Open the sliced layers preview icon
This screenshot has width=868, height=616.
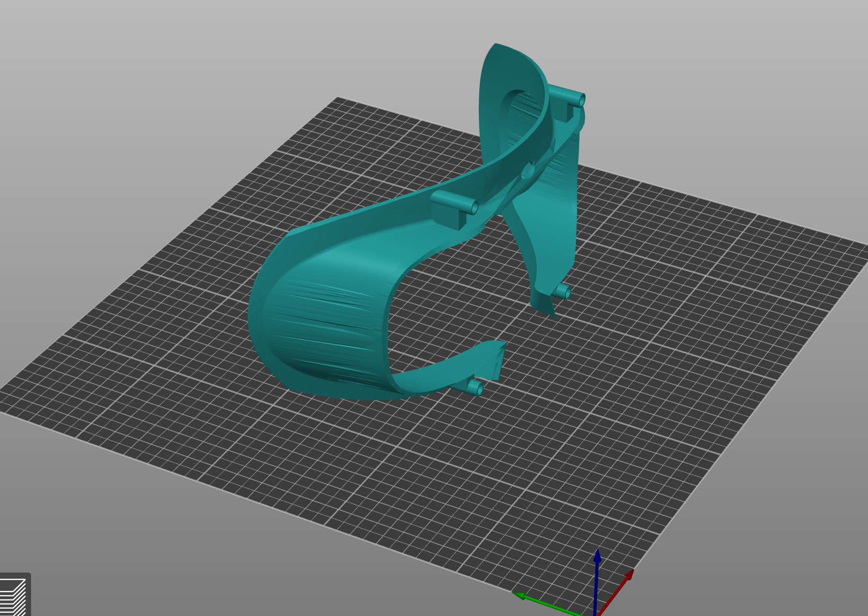[x=13, y=596]
